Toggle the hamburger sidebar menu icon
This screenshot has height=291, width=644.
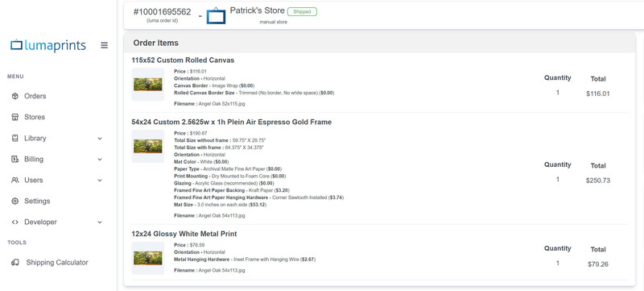(x=105, y=45)
